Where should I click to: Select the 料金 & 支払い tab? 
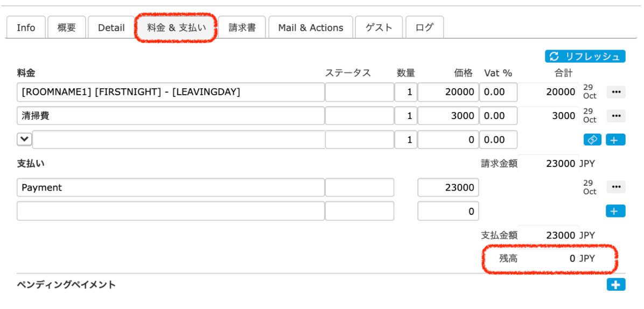[x=176, y=28]
